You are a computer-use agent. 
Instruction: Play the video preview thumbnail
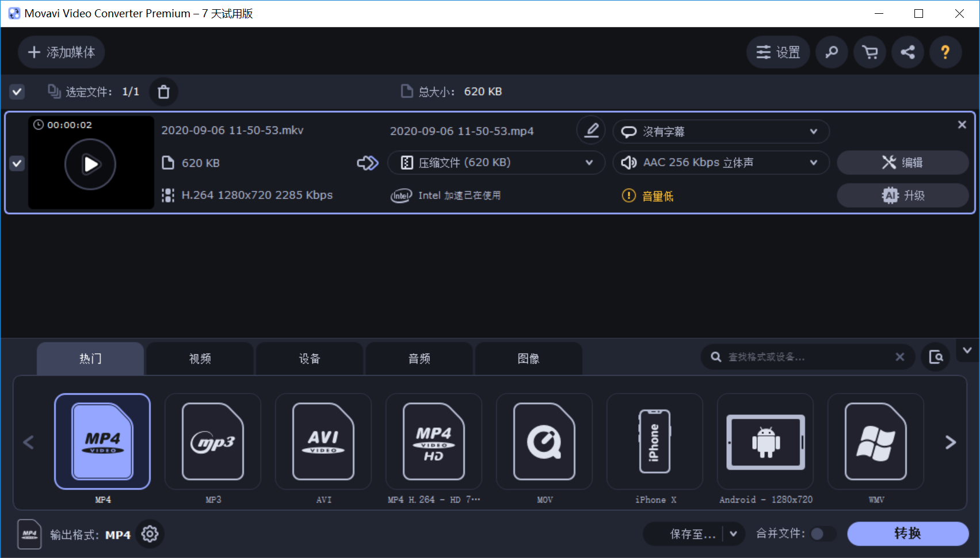coord(90,164)
